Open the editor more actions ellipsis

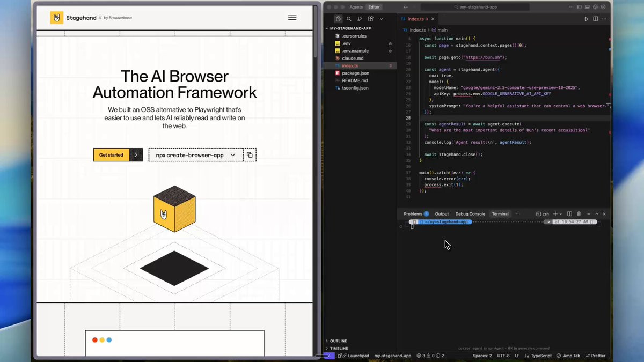604,19
